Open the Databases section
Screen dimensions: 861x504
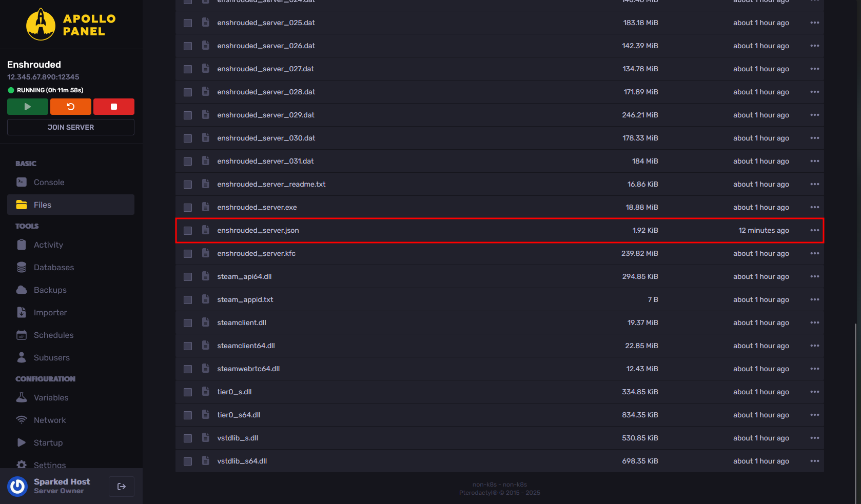(x=53, y=267)
